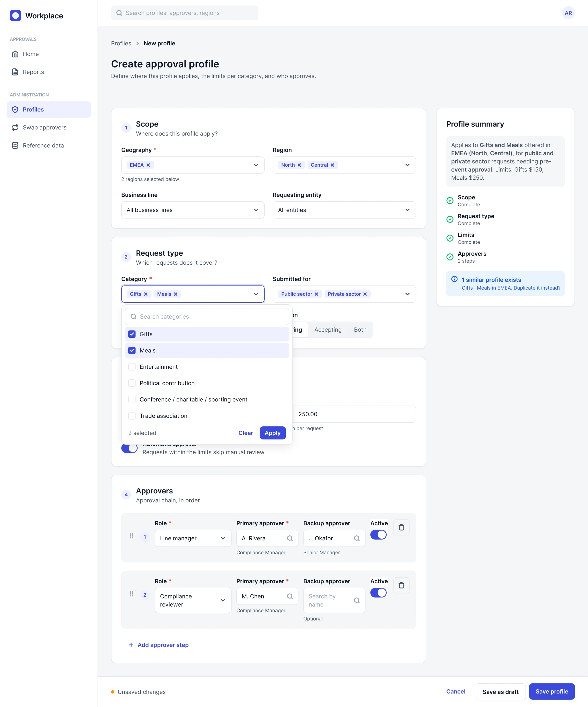Remove the Meals category chip

175,294
